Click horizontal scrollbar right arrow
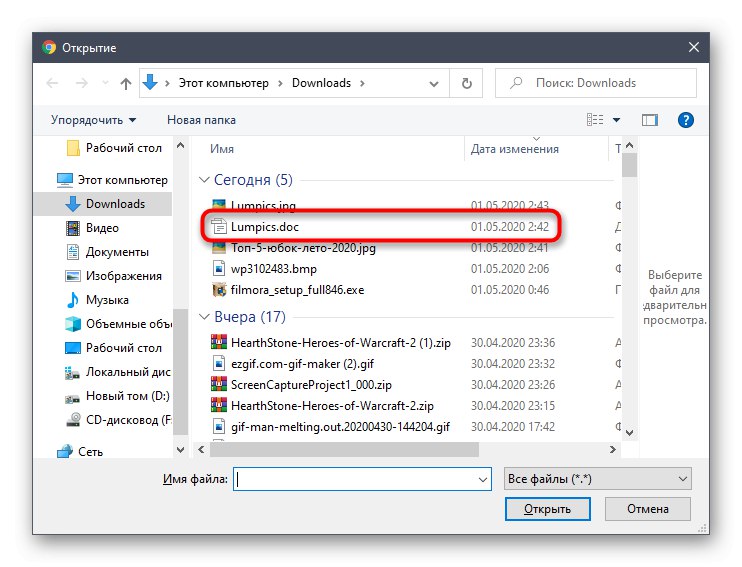This screenshot has height=567, width=742. tap(613, 450)
